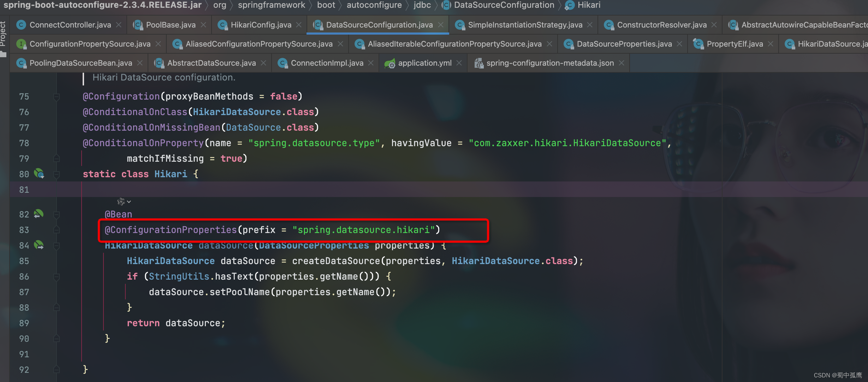Switch to the HikariConfig.java tab
This screenshot has width=868, height=382.
[261, 25]
